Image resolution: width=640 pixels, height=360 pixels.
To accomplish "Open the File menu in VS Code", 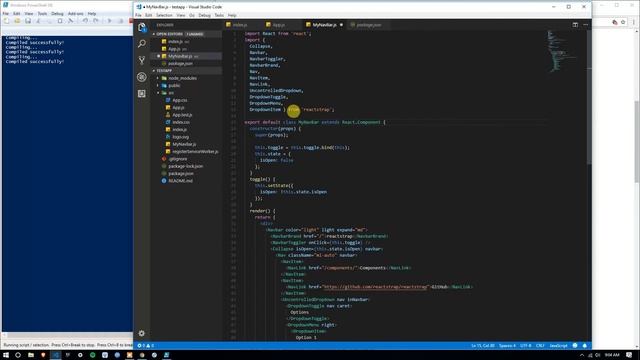I will [138, 15].
